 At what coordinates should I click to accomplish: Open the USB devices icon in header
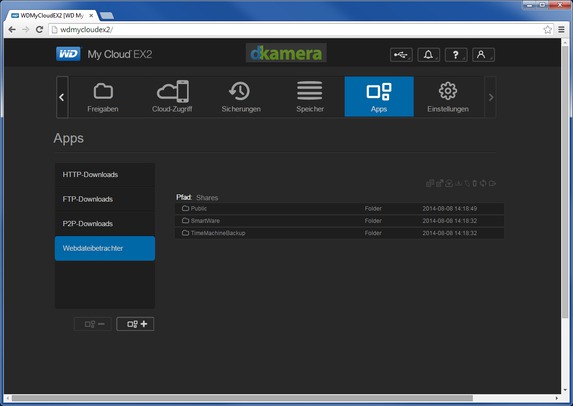[x=401, y=55]
